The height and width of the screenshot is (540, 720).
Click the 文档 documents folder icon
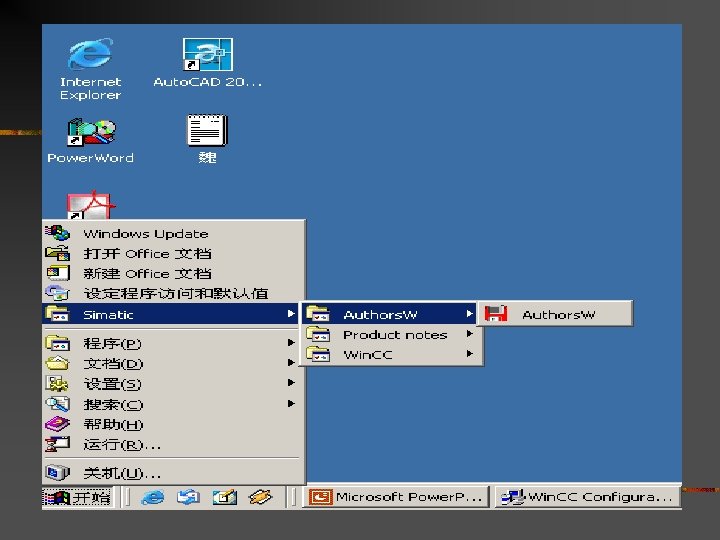coord(57,363)
